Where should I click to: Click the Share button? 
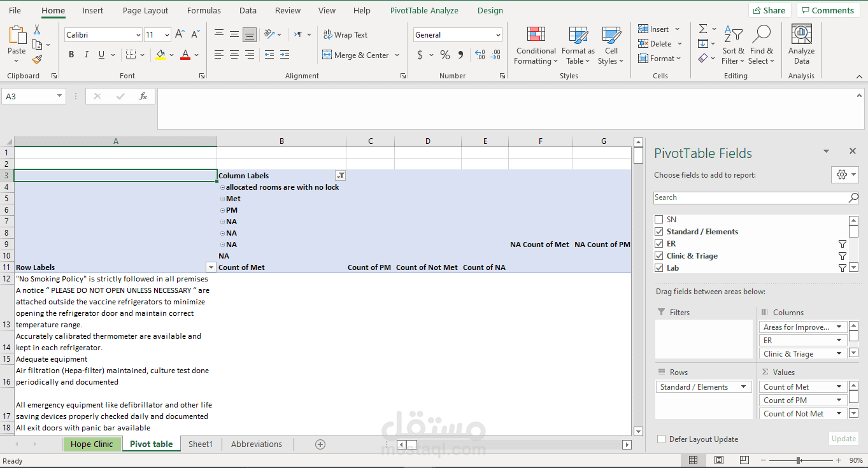click(x=769, y=10)
